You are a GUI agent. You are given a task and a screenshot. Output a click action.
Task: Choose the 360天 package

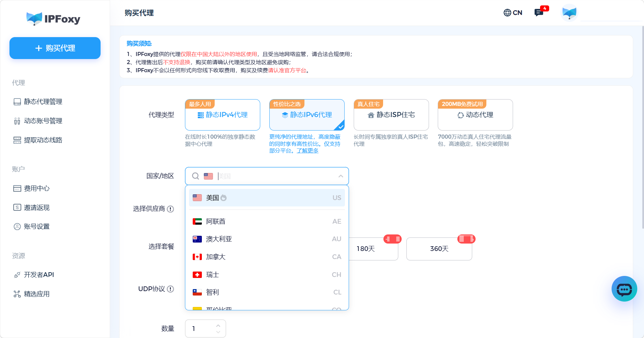(x=439, y=249)
